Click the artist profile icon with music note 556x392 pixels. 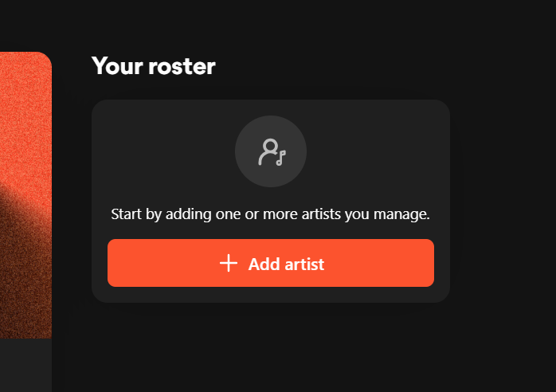coord(271,151)
